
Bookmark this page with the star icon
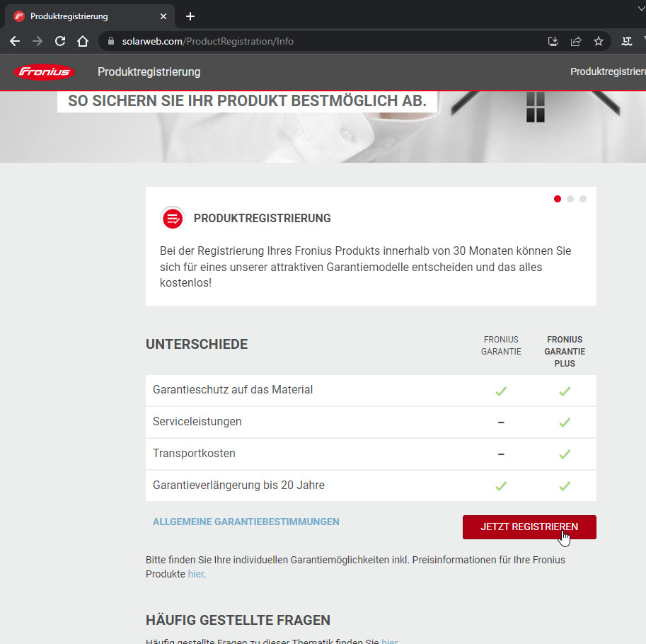[x=599, y=41]
